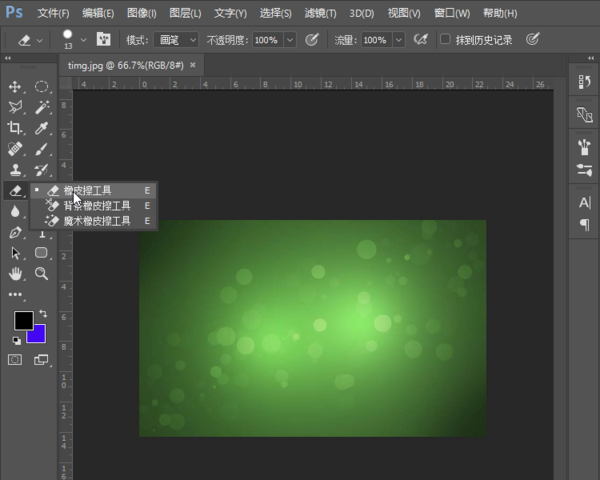Open the 窗口(W) menu
This screenshot has height=480, width=600.
(x=452, y=13)
